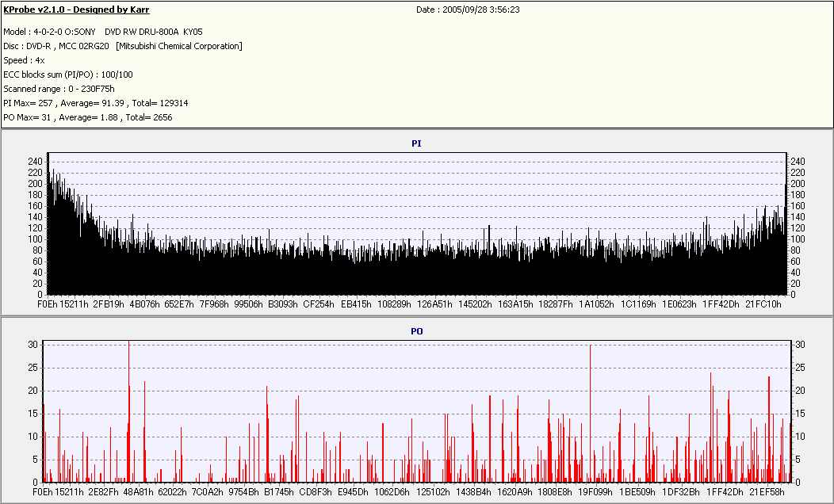Click the scan date text
Image resolution: width=834 pixels, height=504 pixels.
click(x=468, y=10)
